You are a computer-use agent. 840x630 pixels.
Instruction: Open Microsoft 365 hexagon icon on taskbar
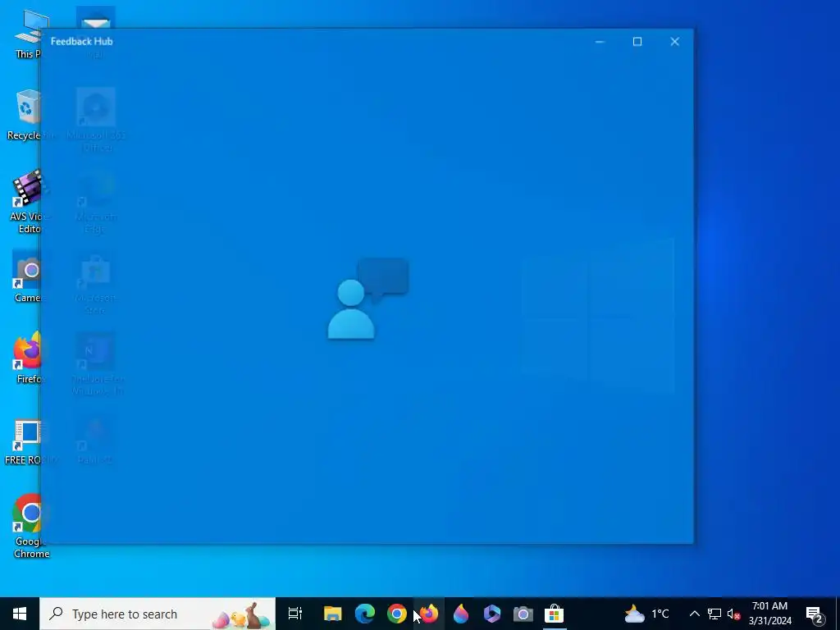[492, 614]
